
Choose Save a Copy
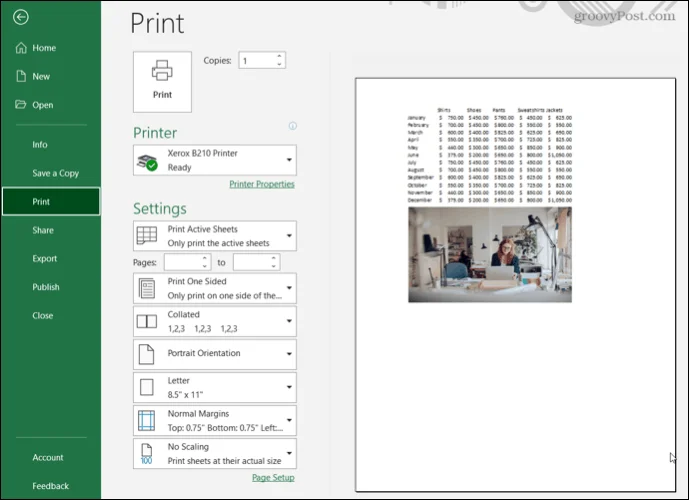(51, 173)
